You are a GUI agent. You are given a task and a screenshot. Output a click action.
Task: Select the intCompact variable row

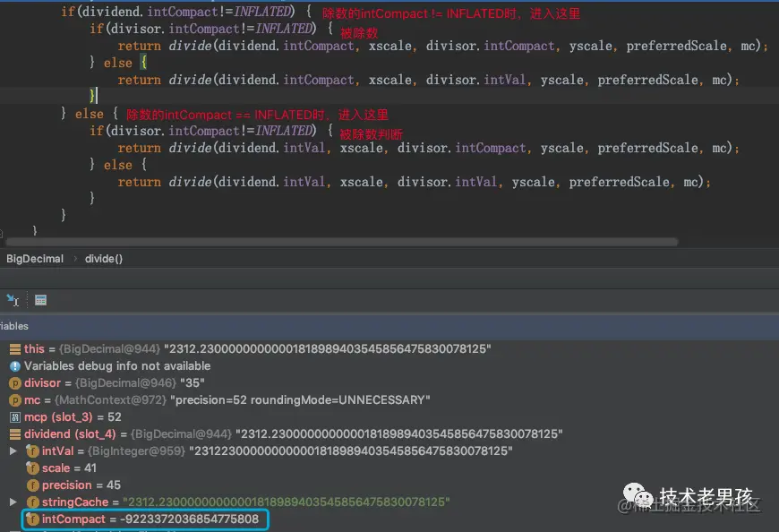[145, 519]
